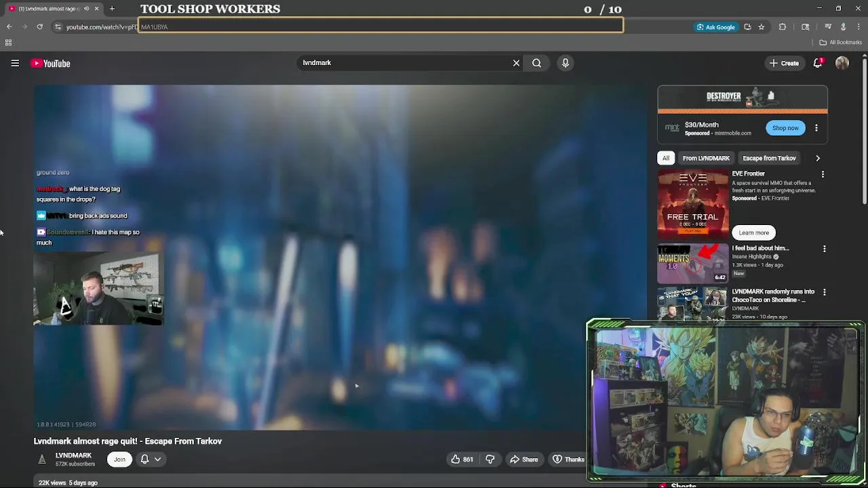
Task: Click the 22K views description text
Action: tap(68, 483)
